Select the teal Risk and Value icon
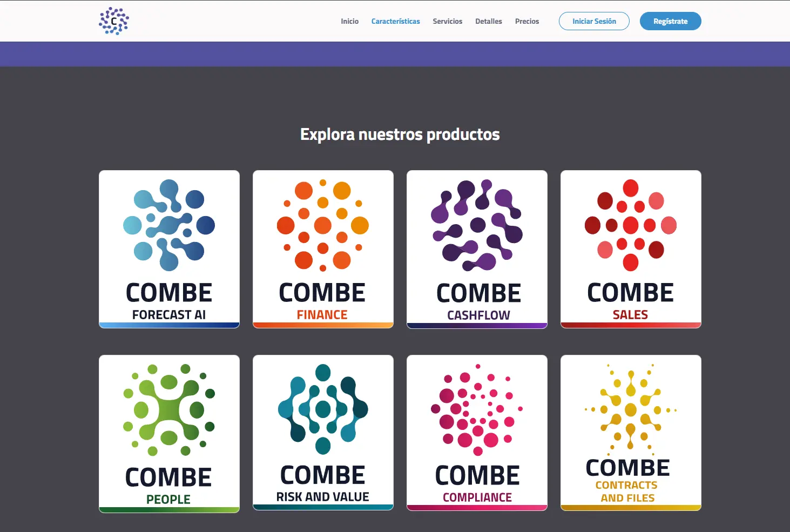Viewport: 790px width, 532px height. (323, 409)
